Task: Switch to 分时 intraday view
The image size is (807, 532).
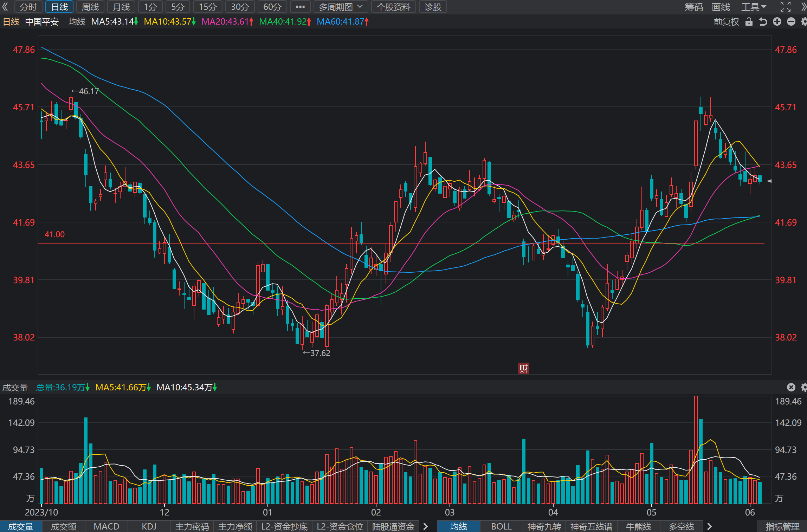Action: click(28, 7)
